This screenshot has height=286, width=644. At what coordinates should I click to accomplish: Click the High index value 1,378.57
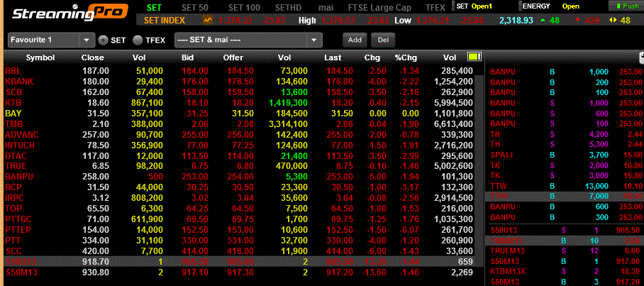[x=339, y=20]
